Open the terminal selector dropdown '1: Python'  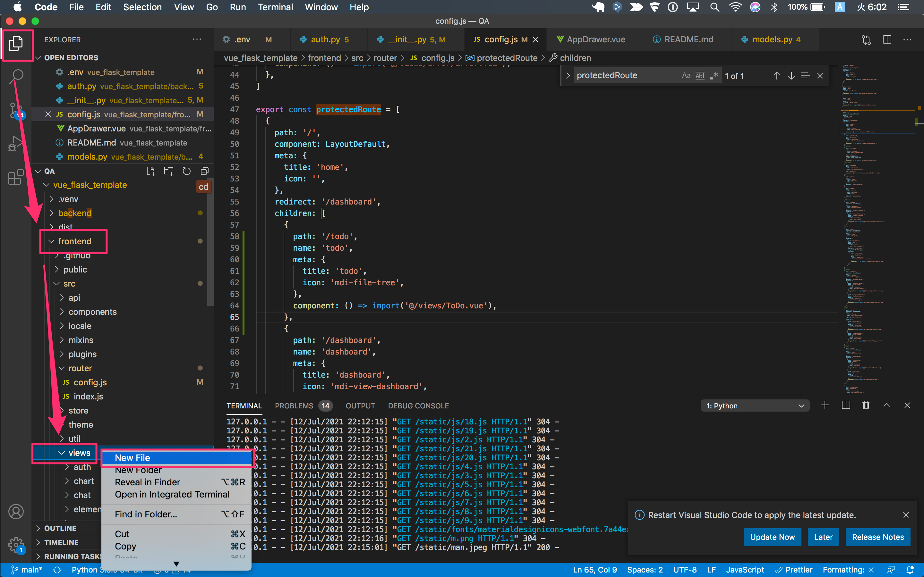click(x=755, y=406)
